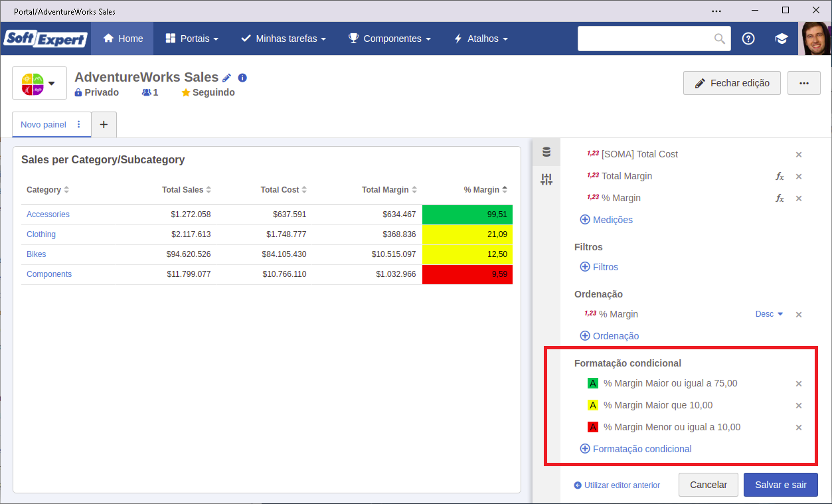Remove the Total Cost measure
This screenshot has height=504, width=832.
[799, 155]
